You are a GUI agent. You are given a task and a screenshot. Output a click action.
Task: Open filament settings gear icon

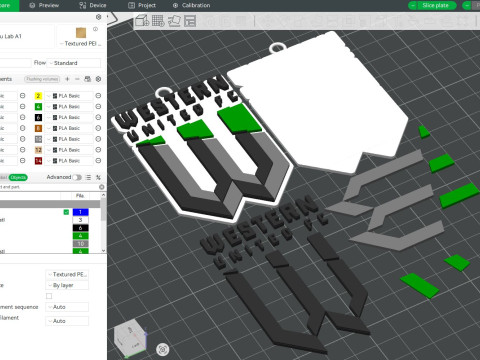click(98, 79)
